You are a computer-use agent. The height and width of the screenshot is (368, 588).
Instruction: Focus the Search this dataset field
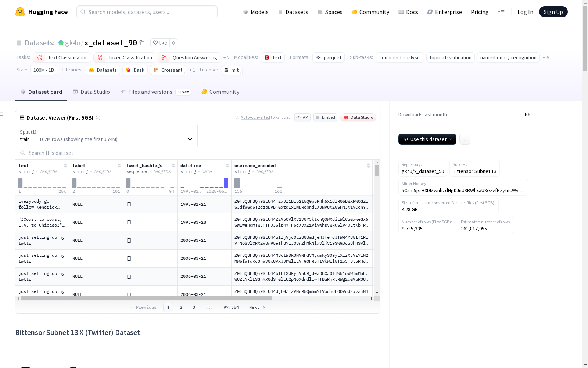click(198, 153)
